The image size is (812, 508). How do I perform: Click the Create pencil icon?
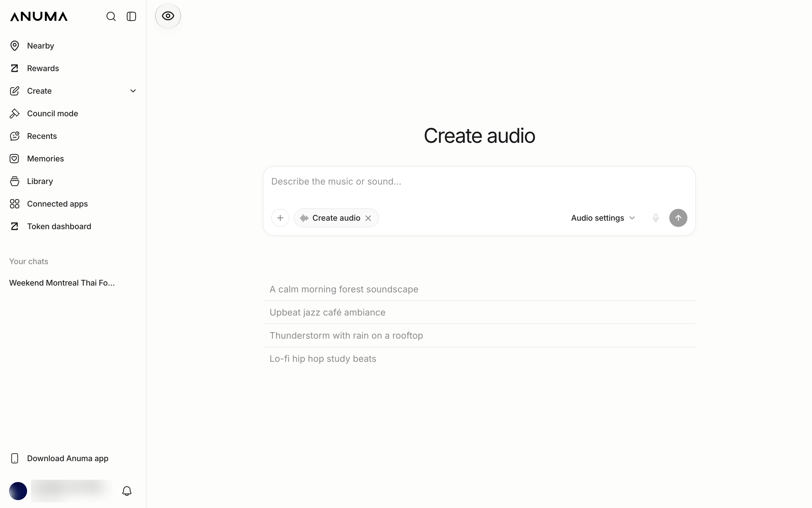[x=14, y=91]
